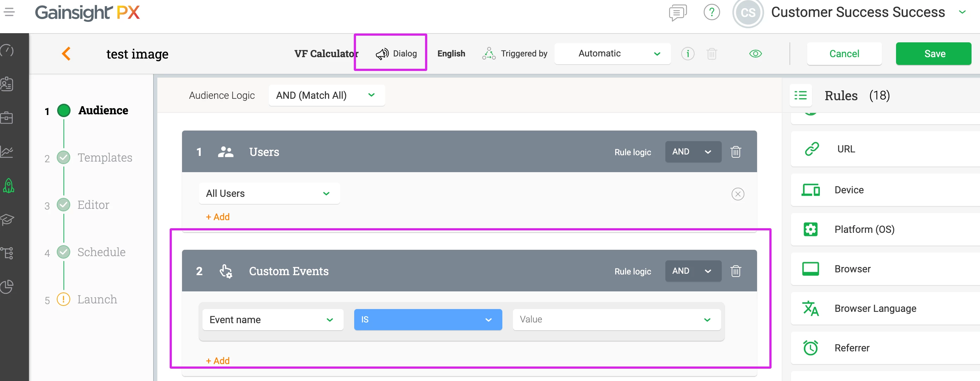This screenshot has height=381, width=980.
Task: Add the Browser Language rule
Action: pos(885,309)
